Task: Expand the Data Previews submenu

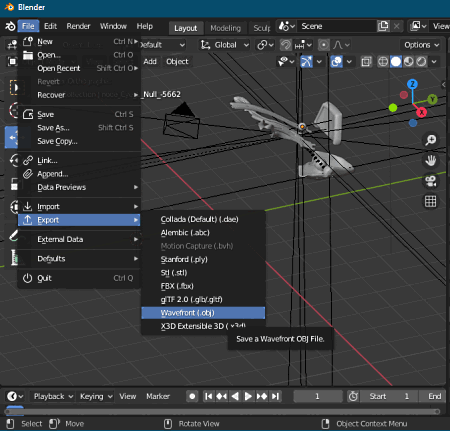Action: tap(79, 187)
